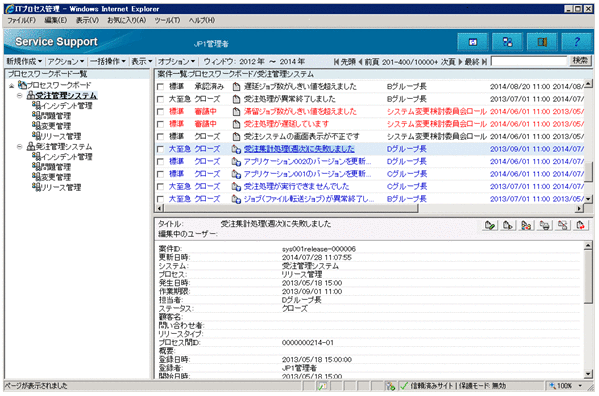Click the document icon of 受注処理が異常終了しました row
The width and height of the screenshot is (599, 396).
tap(236, 99)
